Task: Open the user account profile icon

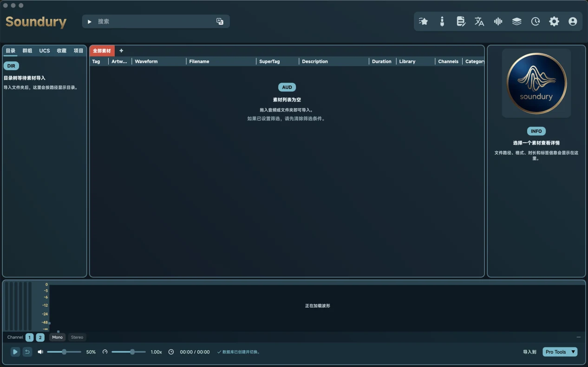Action: click(573, 21)
